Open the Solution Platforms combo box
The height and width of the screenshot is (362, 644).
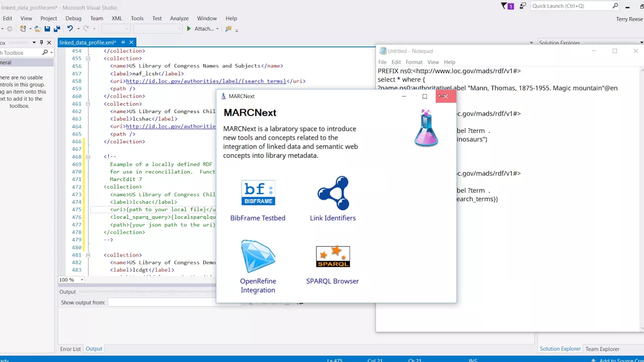pos(157,29)
